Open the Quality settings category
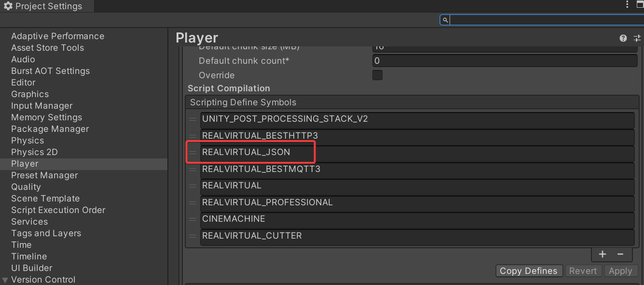The width and height of the screenshot is (644, 285). [x=26, y=187]
